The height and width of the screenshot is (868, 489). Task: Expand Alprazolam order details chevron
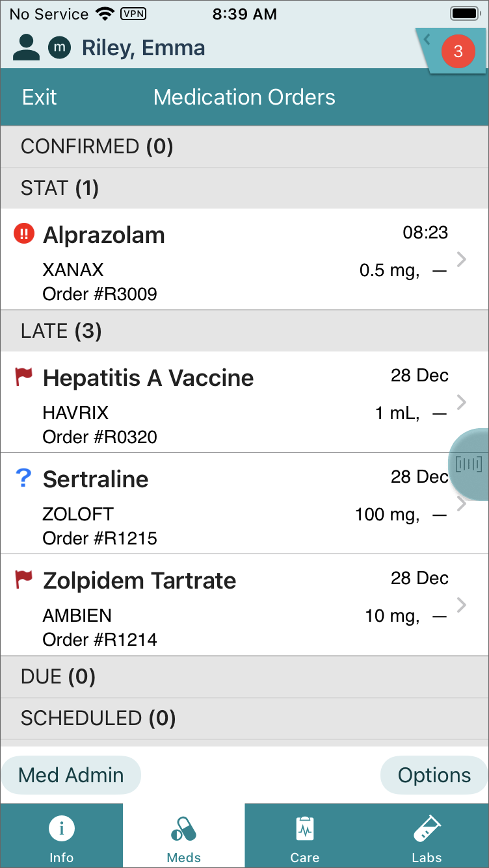point(462,259)
